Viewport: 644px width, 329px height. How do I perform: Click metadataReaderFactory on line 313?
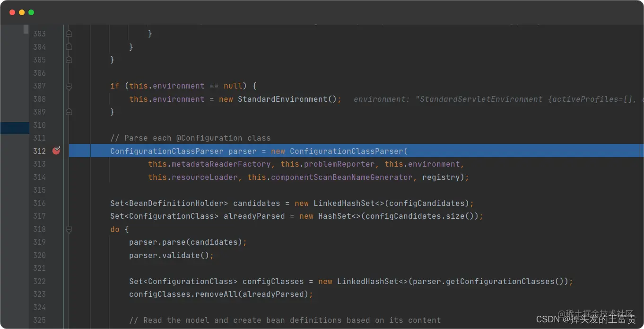[221, 164]
